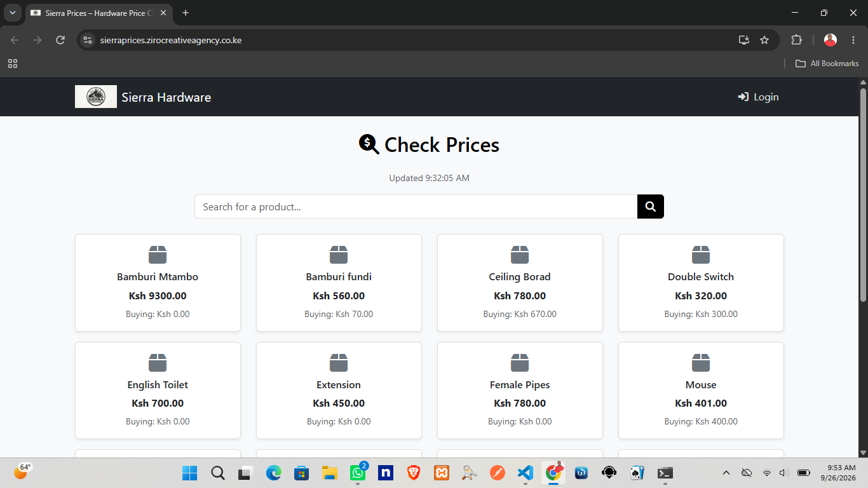Reload the page with the refresh icon
The image size is (868, 488).
(x=60, y=40)
